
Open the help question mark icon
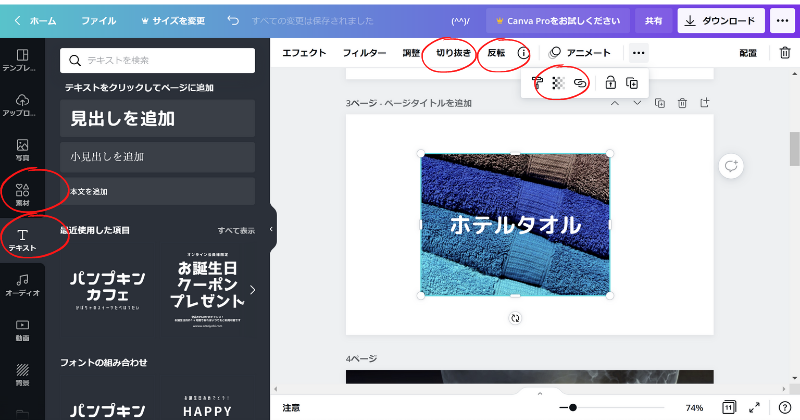coord(785,408)
